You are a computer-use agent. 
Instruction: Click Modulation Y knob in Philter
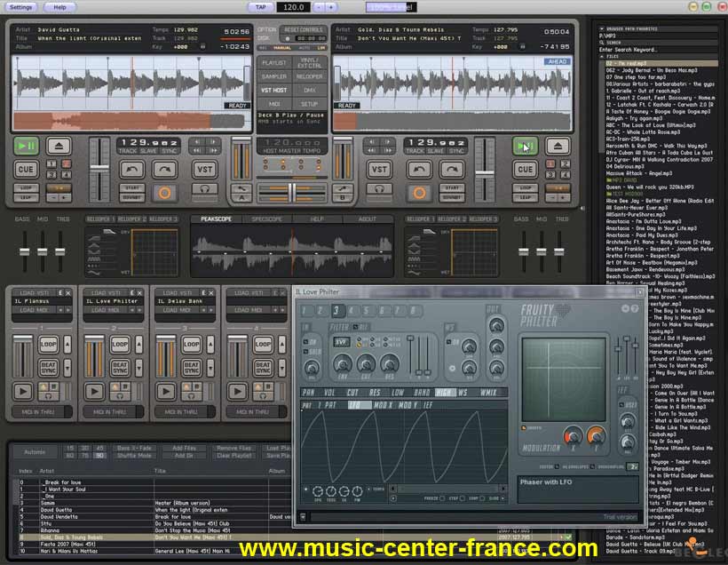coord(596,436)
